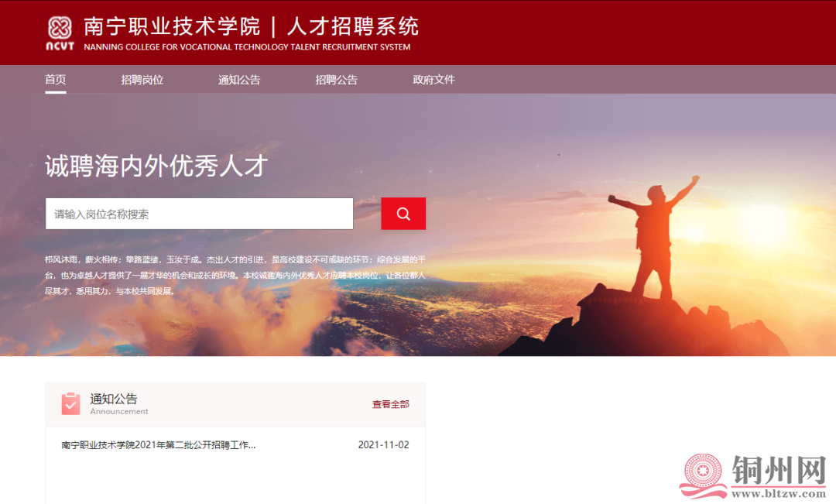The image size is (836, 504).
Task: Open 政府文件 navigation item
Action: (433, 80)
